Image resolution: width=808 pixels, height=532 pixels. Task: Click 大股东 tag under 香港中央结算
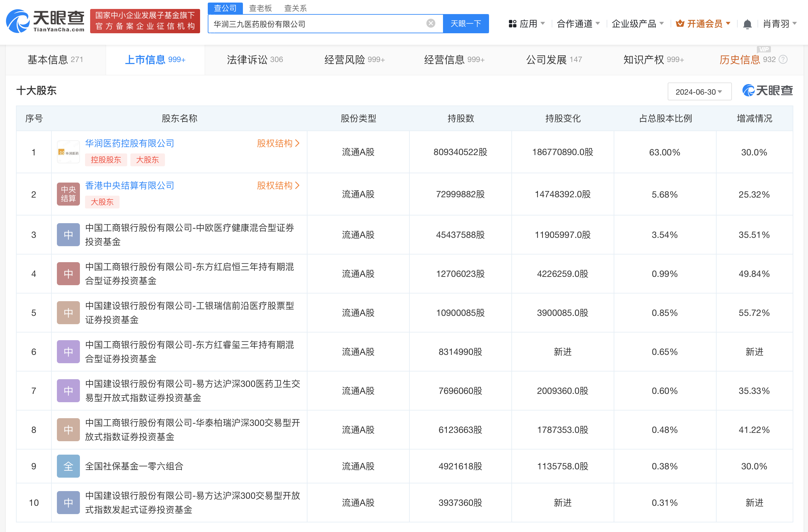pyautogui.click(x=102, y=202)
